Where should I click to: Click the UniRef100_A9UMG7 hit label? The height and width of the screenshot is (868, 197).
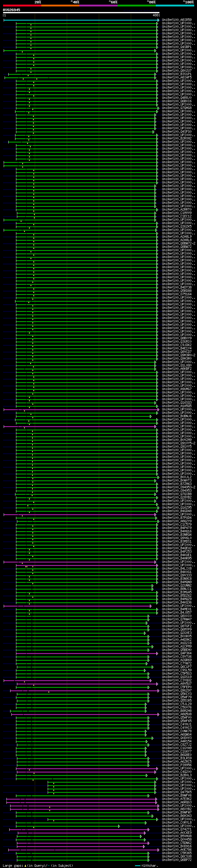(177, 389)
